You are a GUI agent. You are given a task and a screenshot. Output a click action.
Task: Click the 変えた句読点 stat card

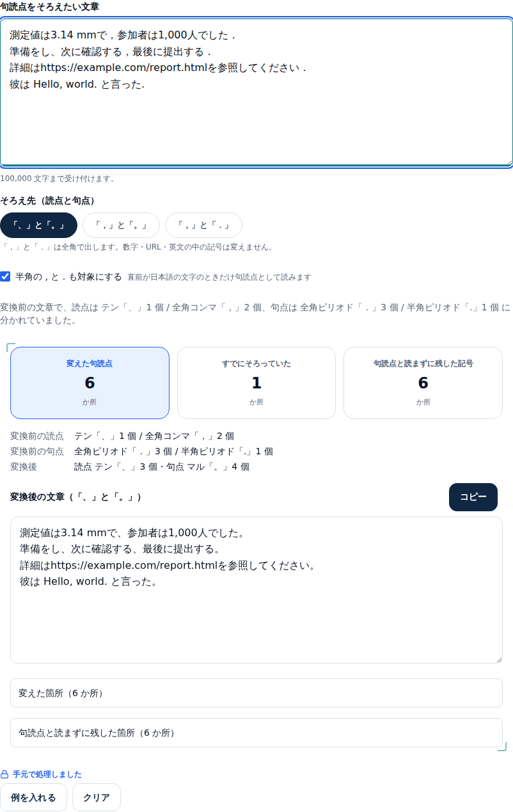coord(90,383)
